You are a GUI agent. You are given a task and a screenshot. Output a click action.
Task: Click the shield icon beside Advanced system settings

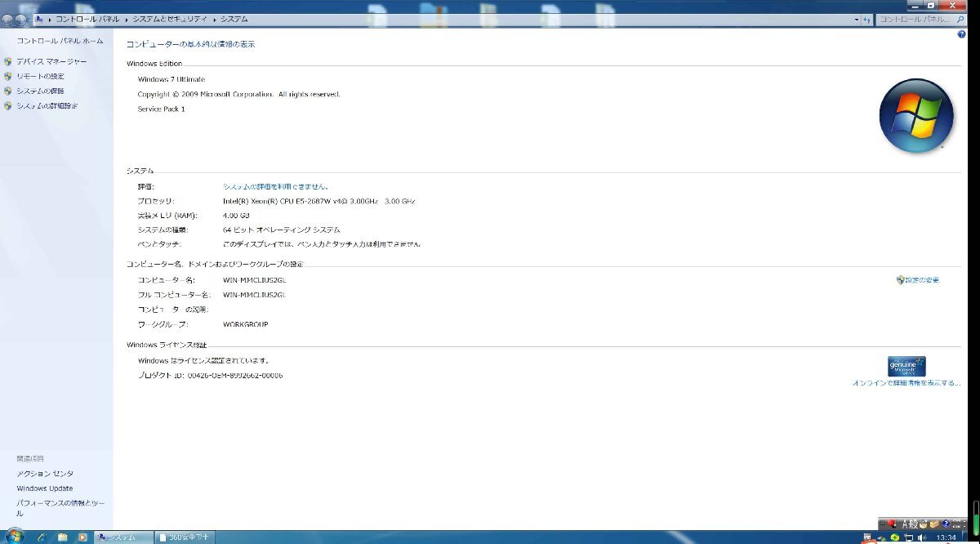pos(8,105)
